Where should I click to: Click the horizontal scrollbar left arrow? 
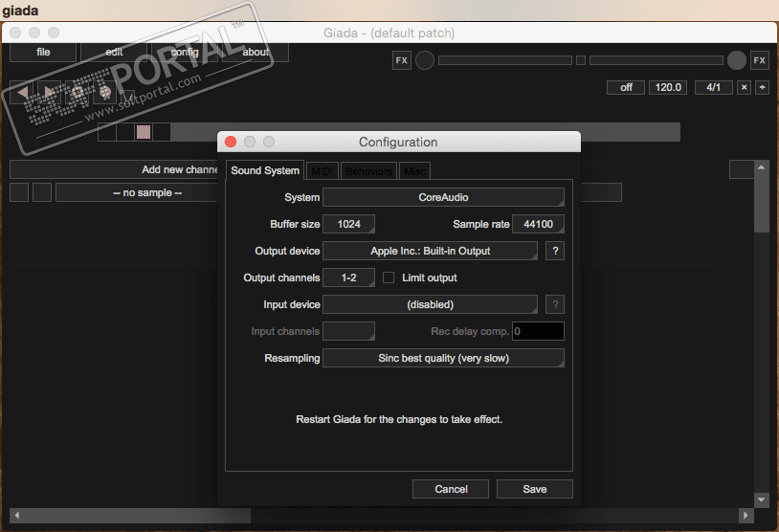click(x=17, y=515)
